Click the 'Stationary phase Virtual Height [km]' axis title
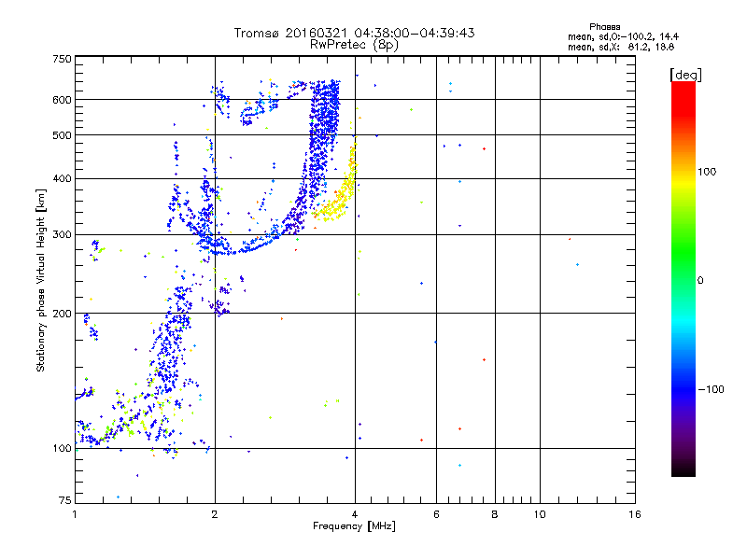This screenshot has height=560, width=747. pyautogui.click(x=40, y=280)
